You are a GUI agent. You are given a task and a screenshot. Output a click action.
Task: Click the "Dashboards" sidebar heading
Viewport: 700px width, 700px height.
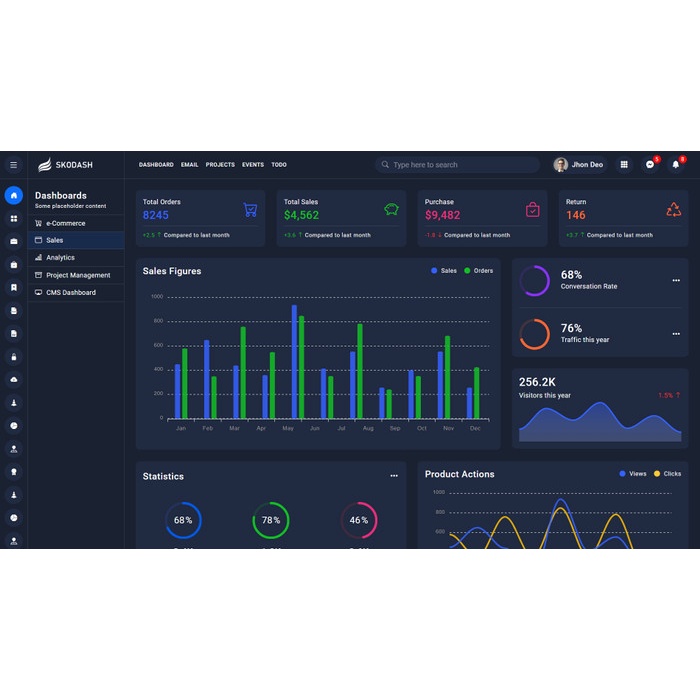tap(61, 196)
